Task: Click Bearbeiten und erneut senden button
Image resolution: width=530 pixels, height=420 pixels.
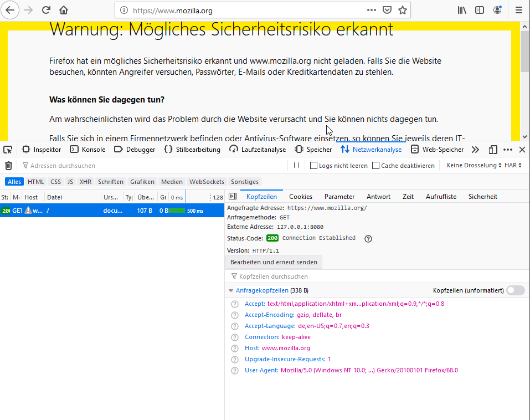Action: point(274,262)
